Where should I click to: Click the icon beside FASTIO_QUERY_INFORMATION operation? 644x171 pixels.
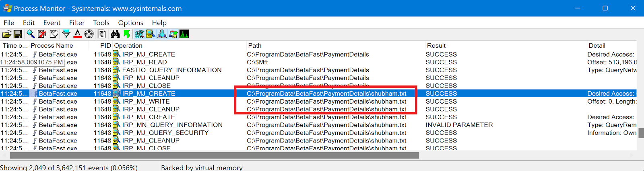(116, 70)
